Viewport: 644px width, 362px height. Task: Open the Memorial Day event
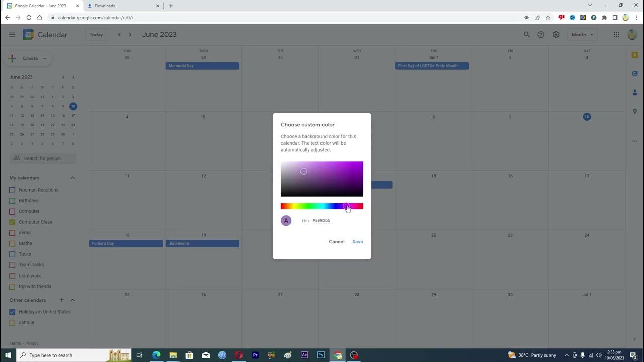(x=202, y=66)
